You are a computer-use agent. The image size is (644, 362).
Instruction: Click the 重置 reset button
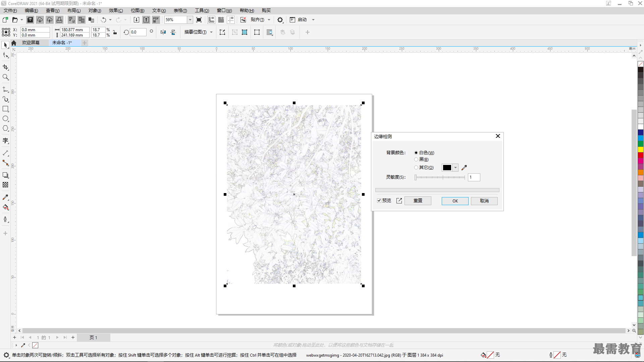click(418, 201)
